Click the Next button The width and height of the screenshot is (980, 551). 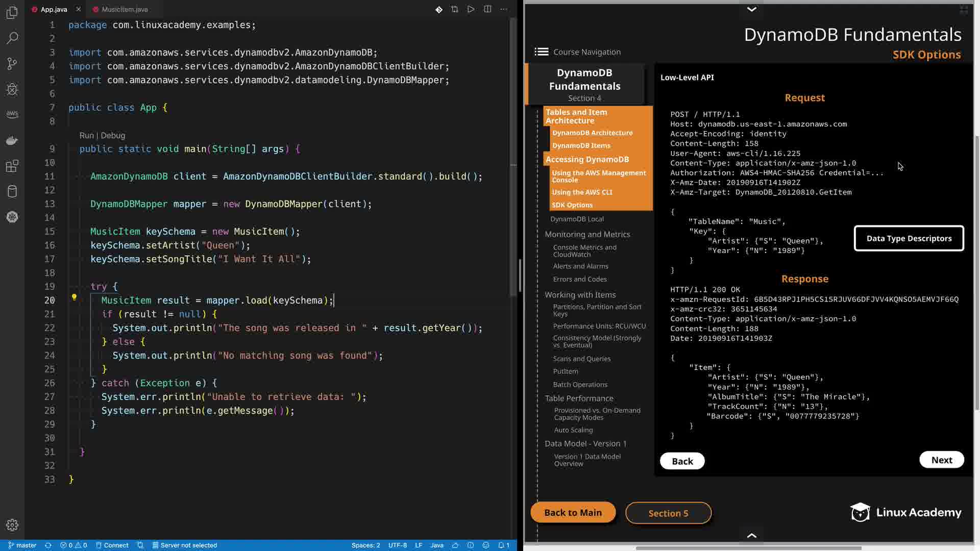click(941, 460)
